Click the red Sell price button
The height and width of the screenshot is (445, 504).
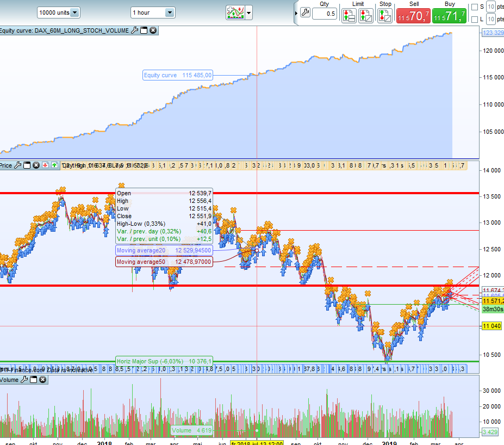(413, 16)
